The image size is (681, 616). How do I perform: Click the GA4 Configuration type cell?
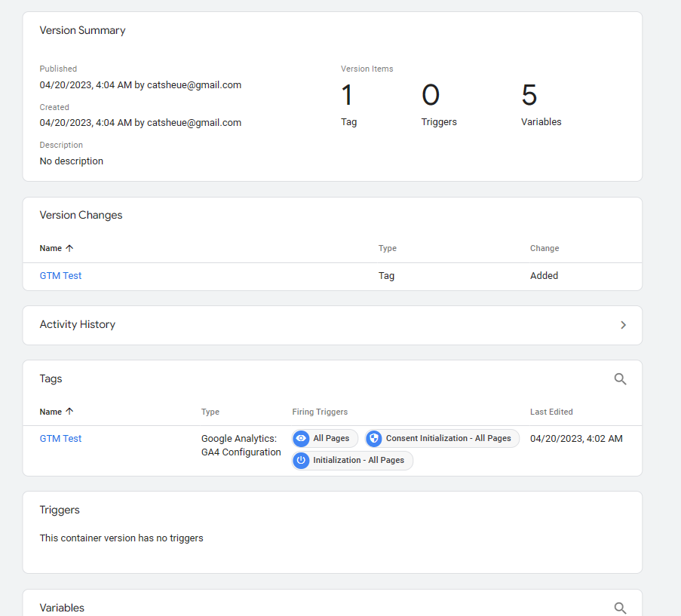[241, 446]
